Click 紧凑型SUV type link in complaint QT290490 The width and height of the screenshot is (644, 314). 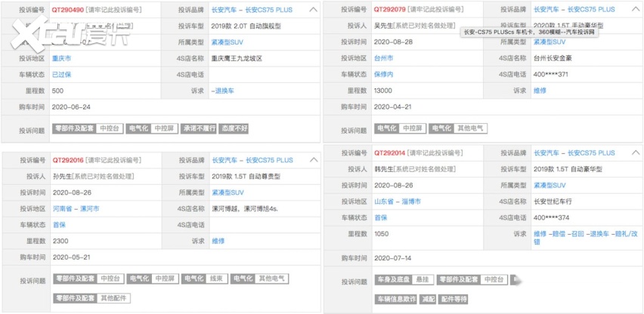tap(227, 42)
